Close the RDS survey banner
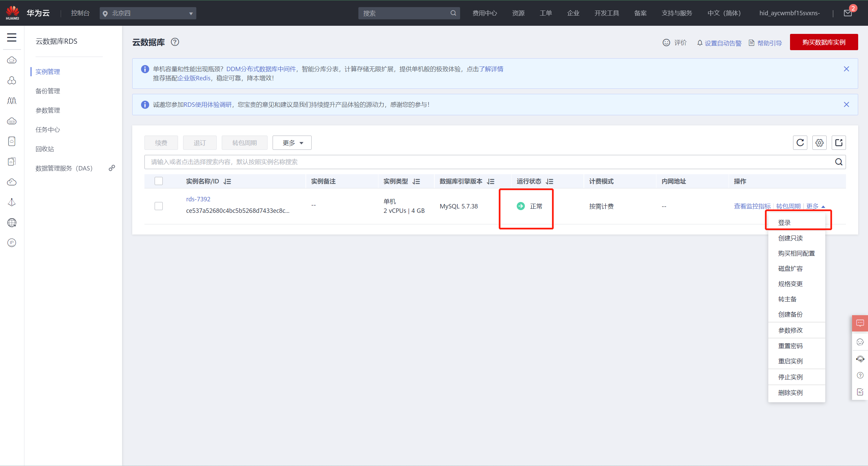 point(846,104)
